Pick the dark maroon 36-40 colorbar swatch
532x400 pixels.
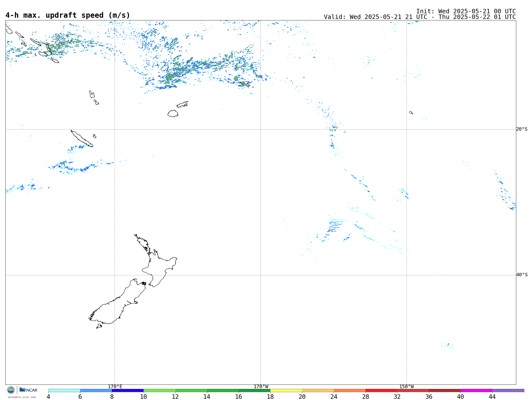pos(445,391)
